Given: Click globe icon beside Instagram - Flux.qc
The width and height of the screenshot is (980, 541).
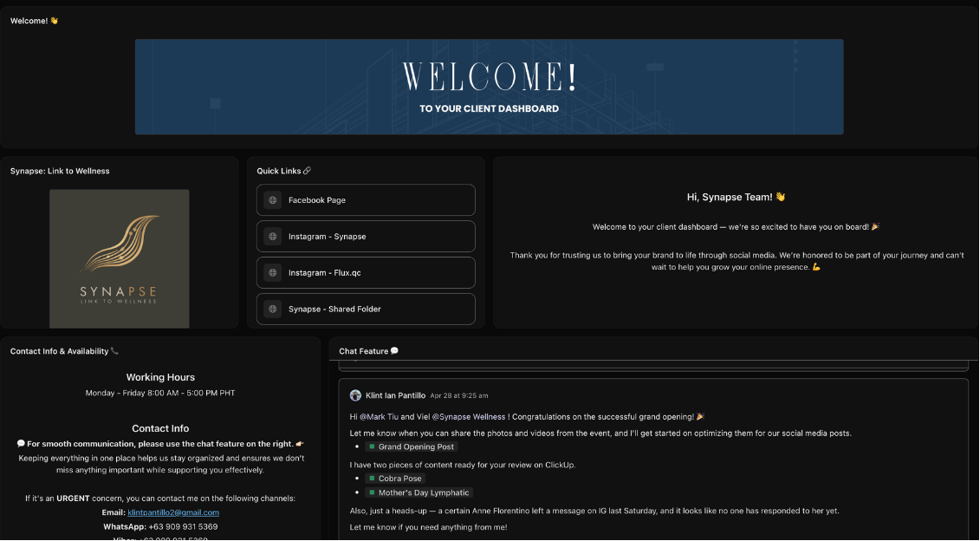Looking at the screenshot, I should click(x=272, y=273).
